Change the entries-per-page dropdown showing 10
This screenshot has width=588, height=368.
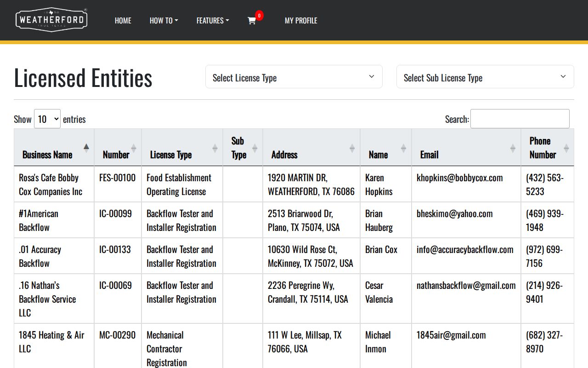click(47, 119)
